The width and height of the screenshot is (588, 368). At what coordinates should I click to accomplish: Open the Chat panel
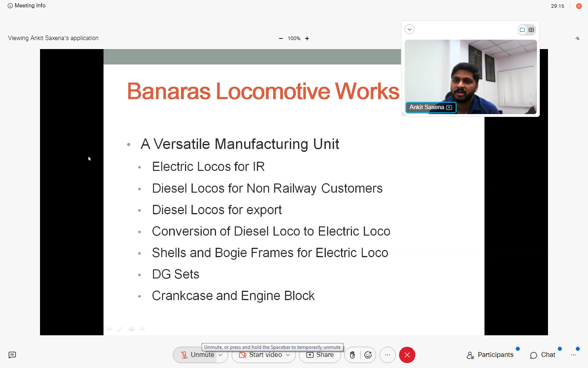tap(543, 355)
